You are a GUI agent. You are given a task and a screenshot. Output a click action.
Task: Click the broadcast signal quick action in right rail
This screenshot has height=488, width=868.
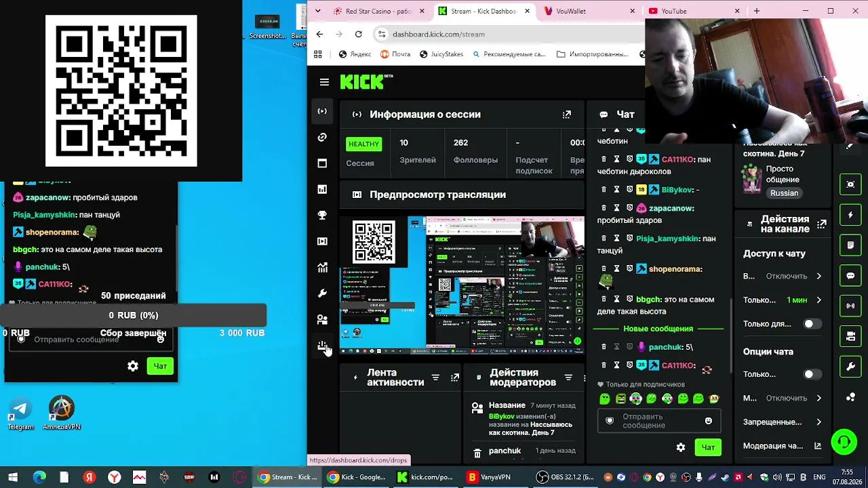point(850,306)
